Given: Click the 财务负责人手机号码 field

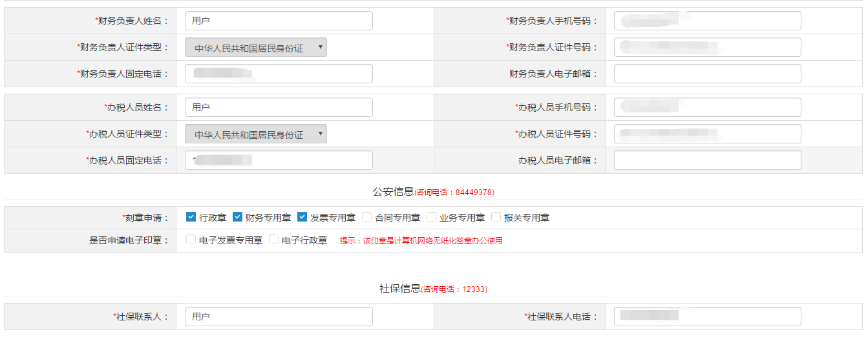Looking at the screenshot, I should click(707, 21).
